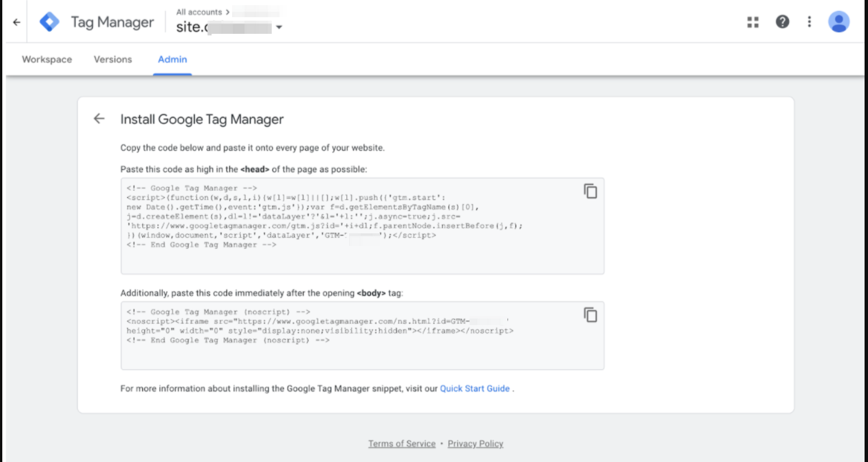Select the Admin tab
The width and height of the screenshot is (868, 462).
tap(172, 59)
